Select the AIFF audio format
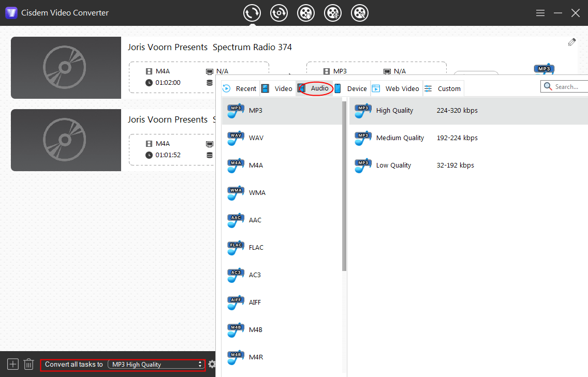Image resolution: width=588 pixels, height=377 pixels. [254, 302]
